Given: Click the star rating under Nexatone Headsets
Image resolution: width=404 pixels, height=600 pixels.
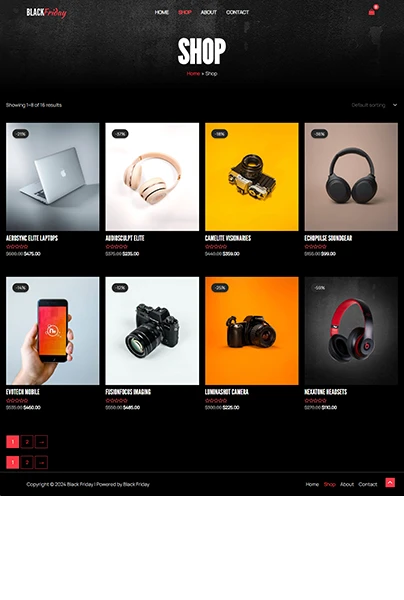Looking at the screenshot, I should [315, 400].
